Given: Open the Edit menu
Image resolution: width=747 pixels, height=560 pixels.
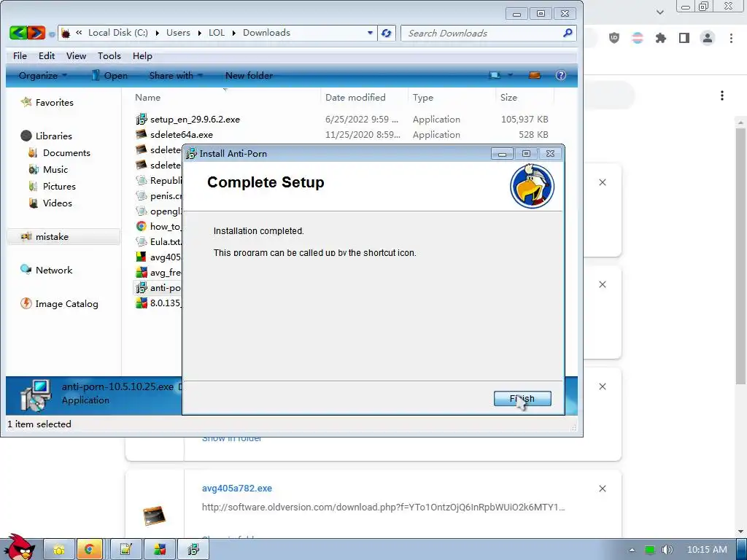Looking at the screenshot, I should pyautogui.click(x=47, y=55).
